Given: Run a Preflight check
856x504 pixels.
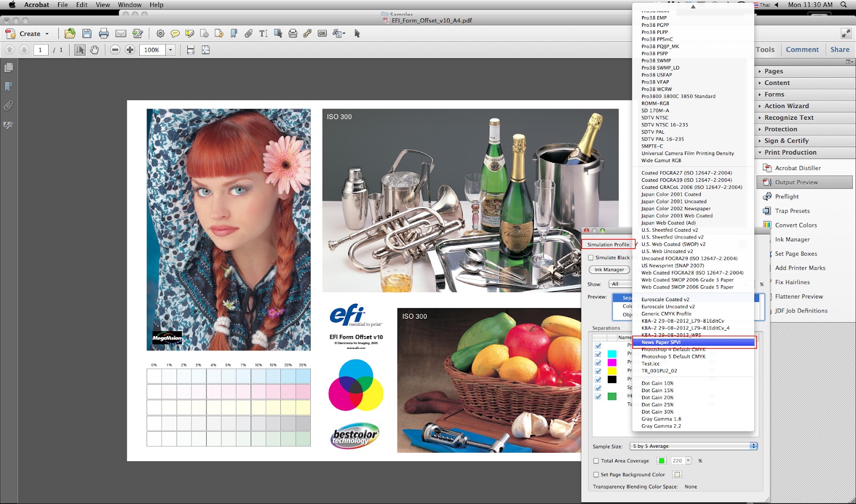Looking at the screenshot, I should tap(786, 196).
